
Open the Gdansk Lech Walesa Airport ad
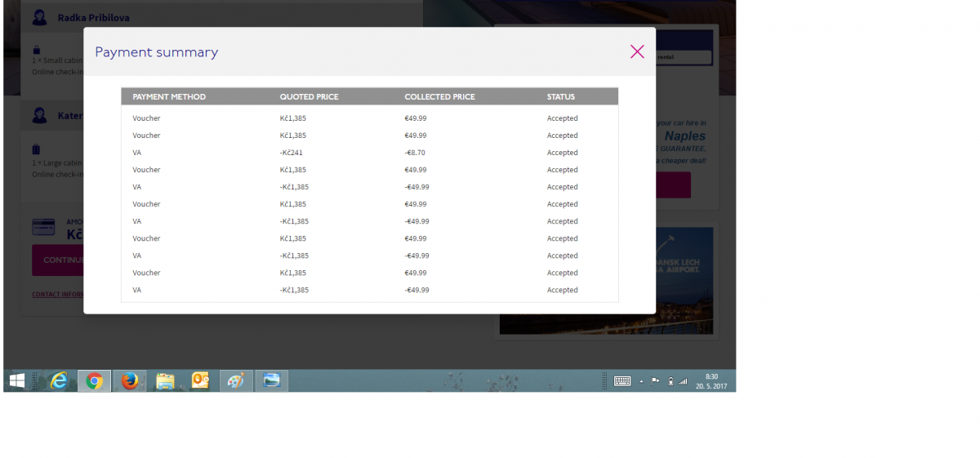[x=684, y=278]
